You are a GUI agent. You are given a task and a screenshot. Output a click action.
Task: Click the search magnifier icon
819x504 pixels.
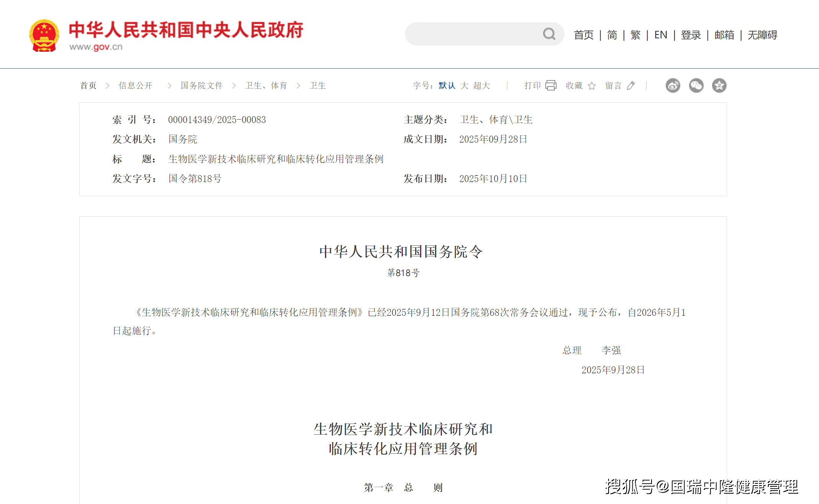coord(549,34)
